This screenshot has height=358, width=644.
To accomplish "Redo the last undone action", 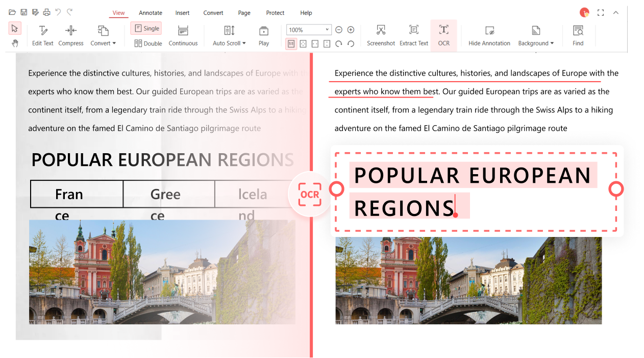I will coord(69,12).
